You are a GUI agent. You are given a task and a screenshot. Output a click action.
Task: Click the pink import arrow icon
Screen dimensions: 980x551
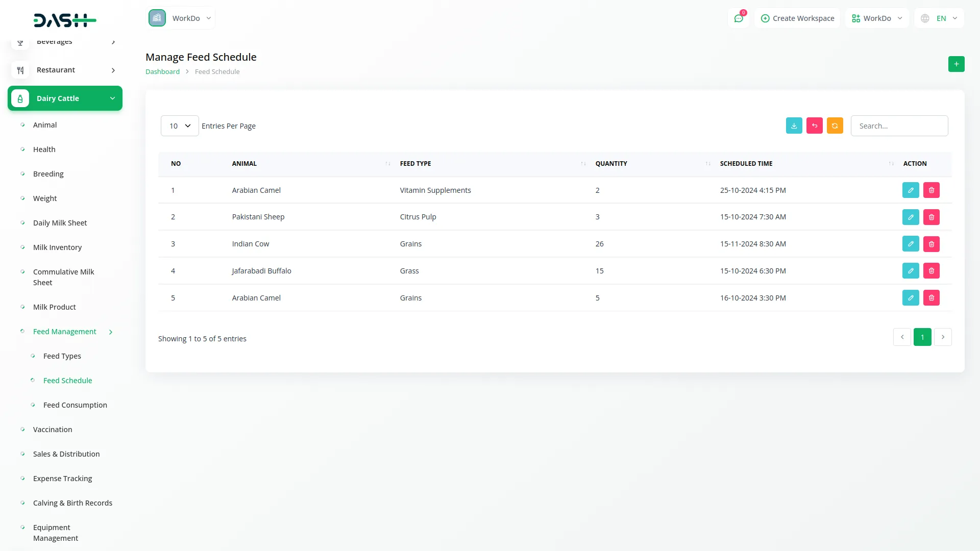point(814,126)
